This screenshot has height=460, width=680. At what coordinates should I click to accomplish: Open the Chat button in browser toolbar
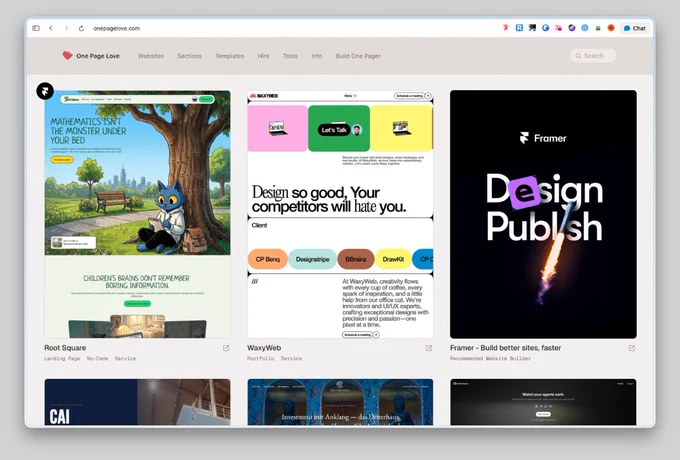(635, 28)
